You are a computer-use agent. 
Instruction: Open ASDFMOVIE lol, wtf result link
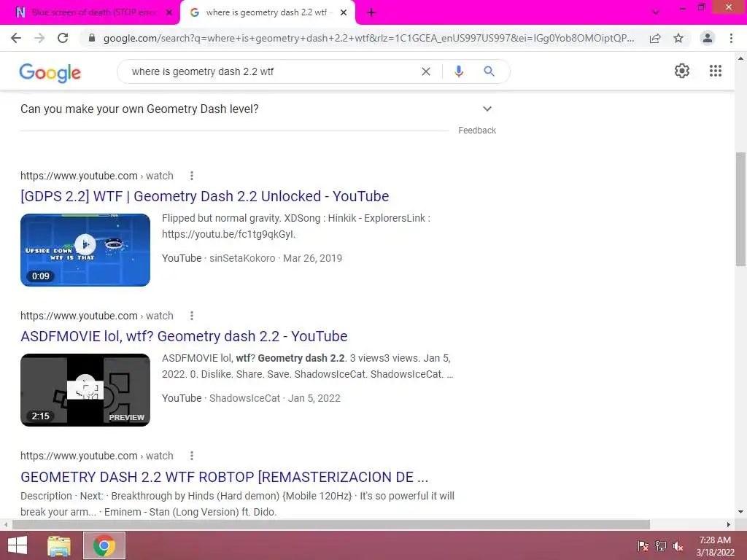(x=184, y=336)
